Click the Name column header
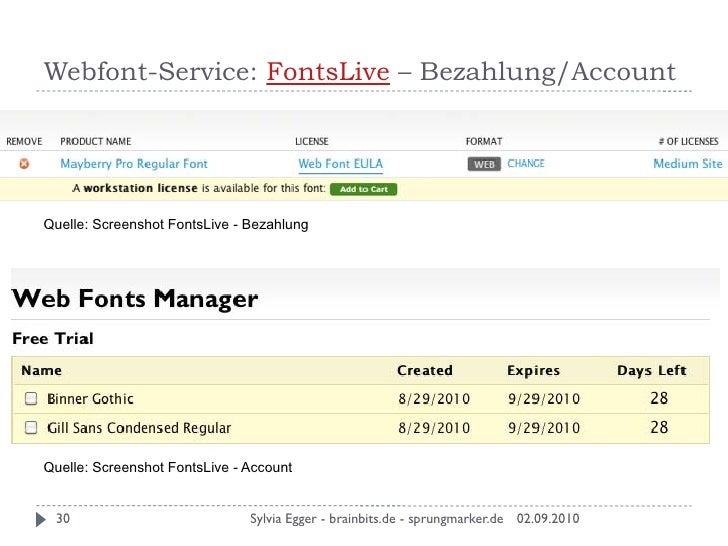The image size is (728, 546). 41,370
